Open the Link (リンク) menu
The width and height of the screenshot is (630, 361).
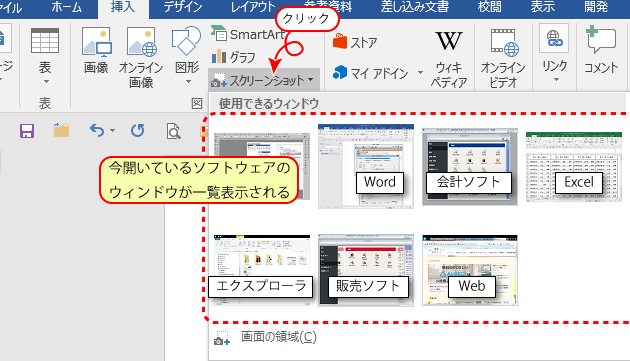pyautogui.click(x=554, y=54)
